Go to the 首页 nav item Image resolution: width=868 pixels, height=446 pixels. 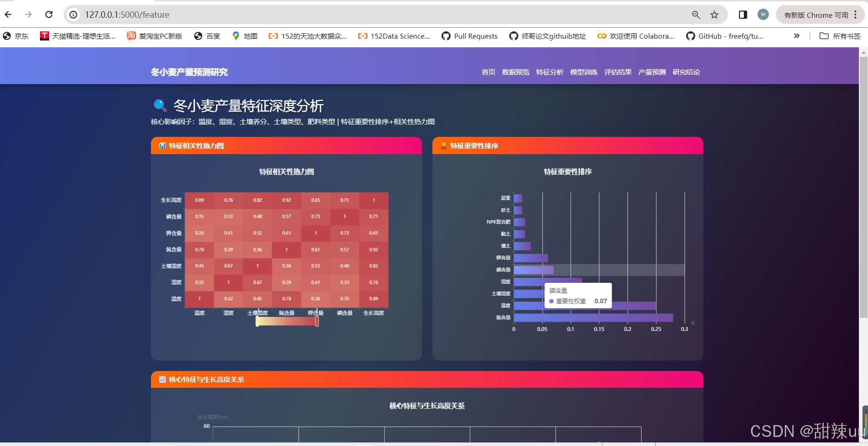[x=488, y=72]
